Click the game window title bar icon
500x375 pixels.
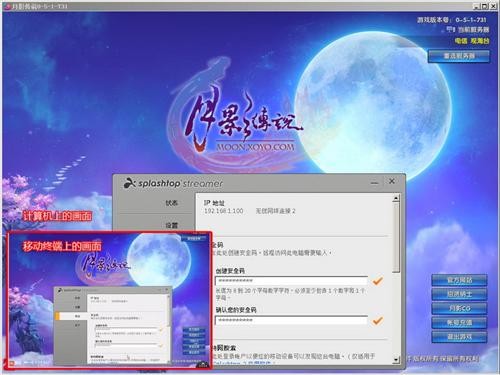point(8,6)
